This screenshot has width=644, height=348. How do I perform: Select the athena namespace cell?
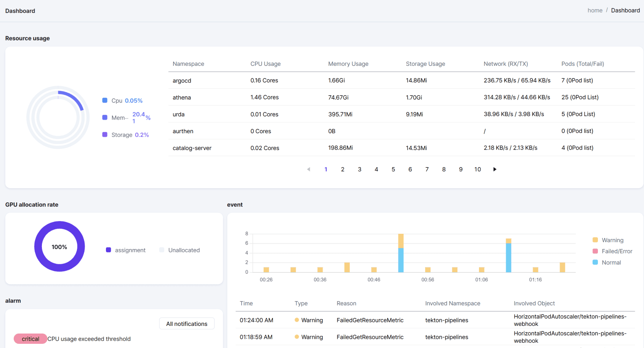tap(182, 97)
